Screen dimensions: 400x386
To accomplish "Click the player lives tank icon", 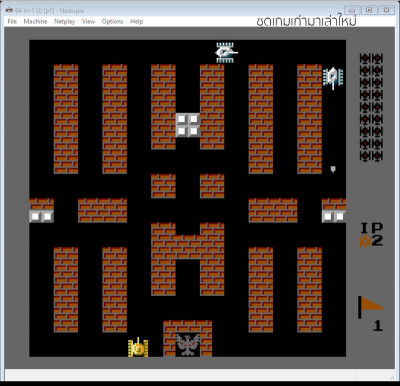I will 365,241.
